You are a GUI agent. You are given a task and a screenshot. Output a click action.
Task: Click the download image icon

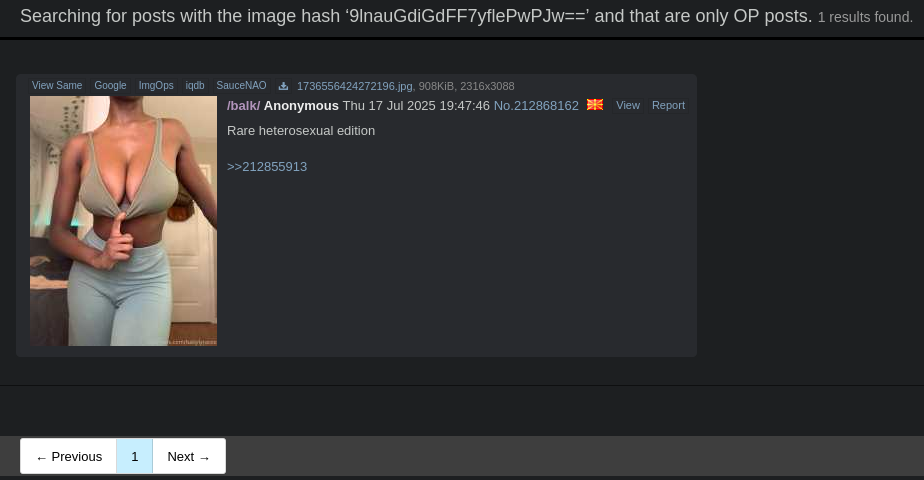283,86
